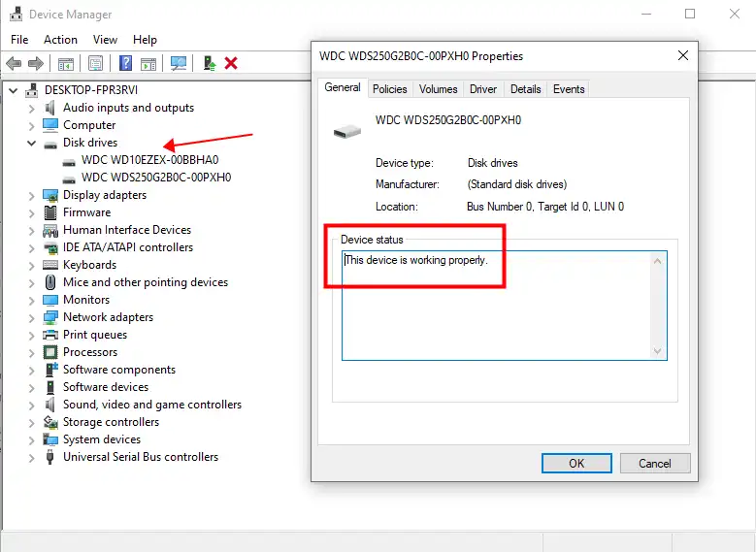Click the Display adapters icon
The height and width of the screenshot is (552, 756).
pos(50,195)
